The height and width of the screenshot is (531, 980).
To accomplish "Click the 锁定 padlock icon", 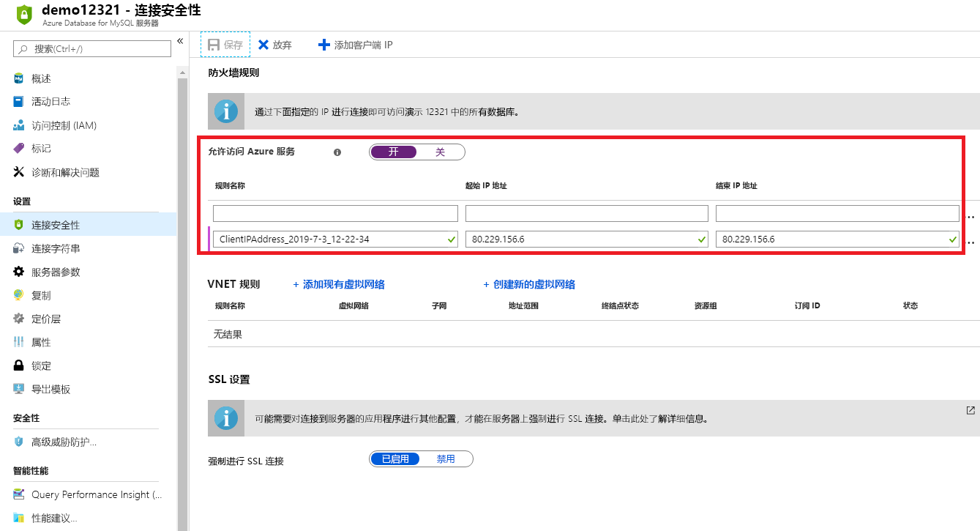I will (18, 365).
